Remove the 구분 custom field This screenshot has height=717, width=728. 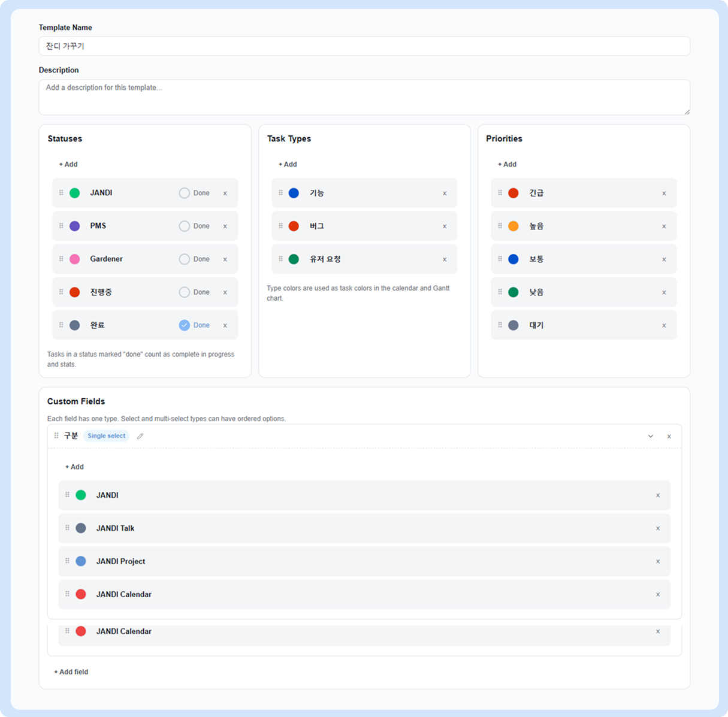pyautogui.click(x=669, y=437)
